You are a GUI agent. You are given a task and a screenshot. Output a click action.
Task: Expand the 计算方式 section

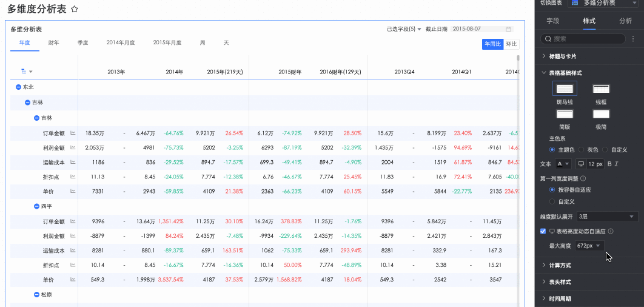pos(560,265)
